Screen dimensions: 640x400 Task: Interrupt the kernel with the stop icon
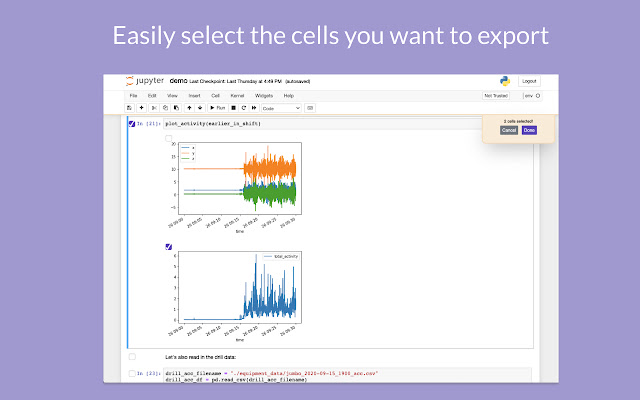click(233, 108)
